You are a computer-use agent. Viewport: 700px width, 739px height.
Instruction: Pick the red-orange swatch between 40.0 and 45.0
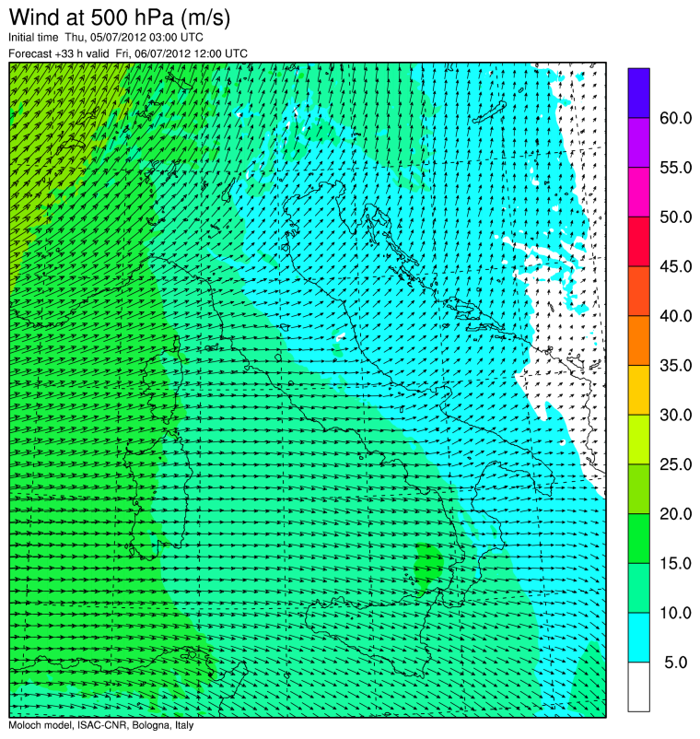coord(639,291)
